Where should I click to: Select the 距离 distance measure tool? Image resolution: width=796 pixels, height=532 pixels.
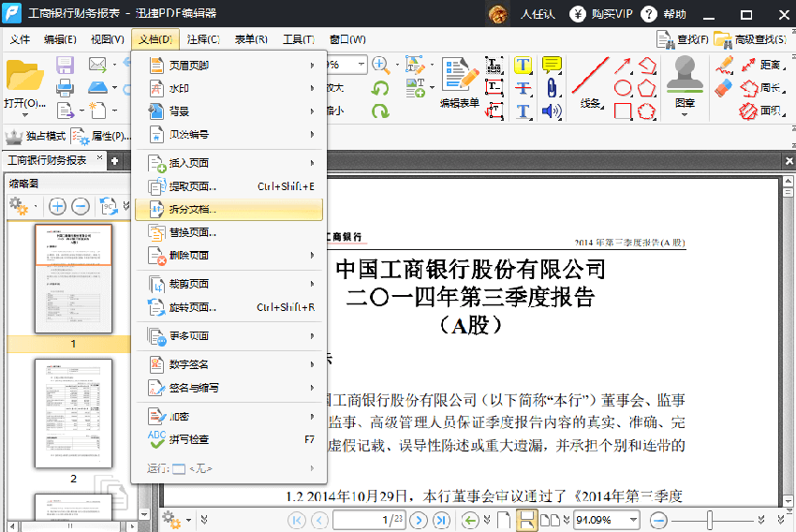763,65
